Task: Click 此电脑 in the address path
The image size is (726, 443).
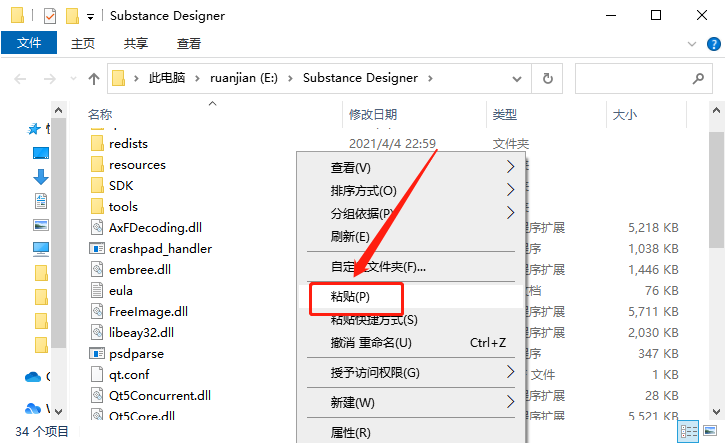Action: tap(167, 78)
